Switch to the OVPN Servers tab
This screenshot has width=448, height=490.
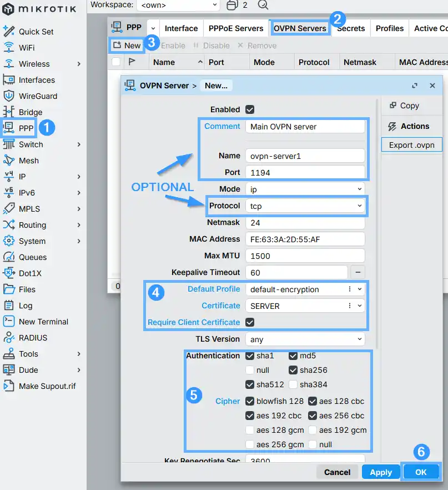(x=300, y=28)
